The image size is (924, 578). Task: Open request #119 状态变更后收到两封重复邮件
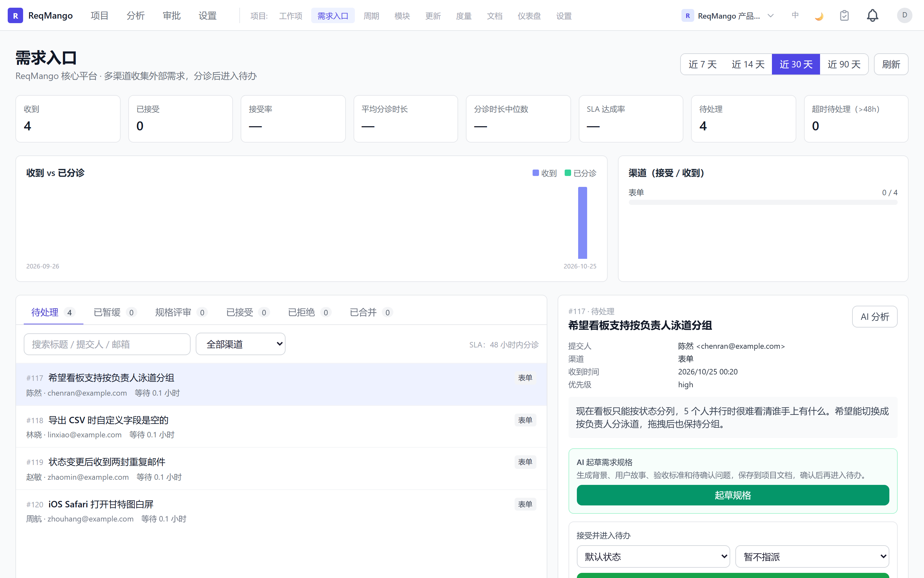tap(281, 469)
